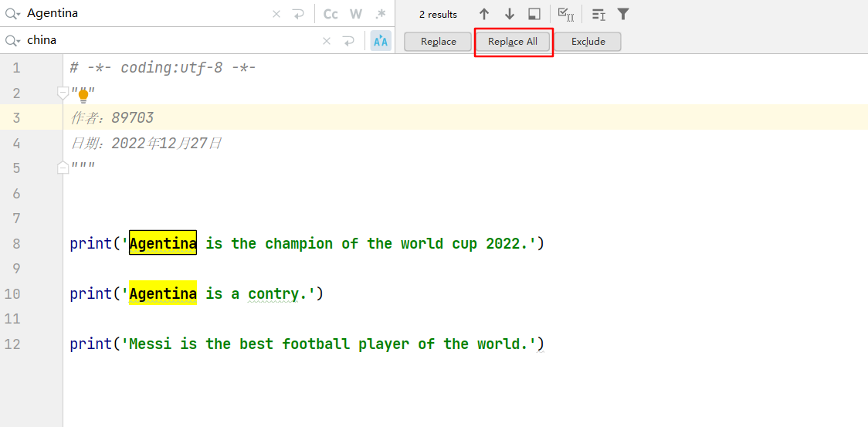Image resolution: width=868 pixels, height=427 pixels.
Task: Toggle Preserve Case for replacement
Action: [380, 41]
